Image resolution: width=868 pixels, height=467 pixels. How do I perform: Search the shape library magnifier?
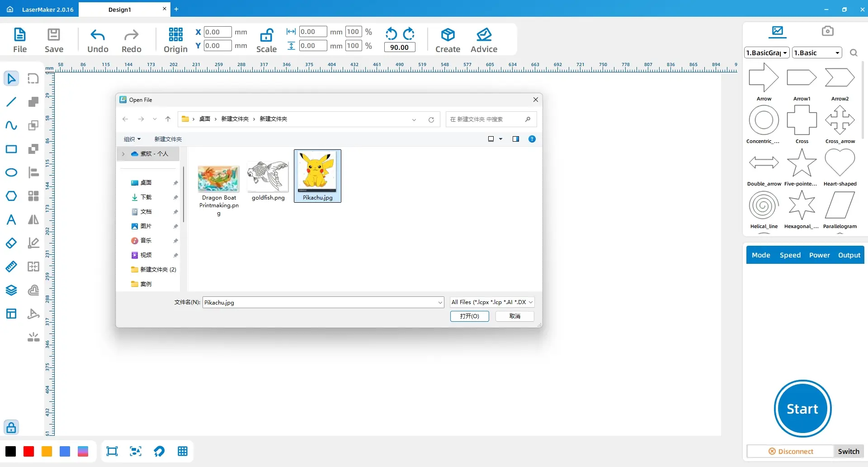(x=854, y=53)
